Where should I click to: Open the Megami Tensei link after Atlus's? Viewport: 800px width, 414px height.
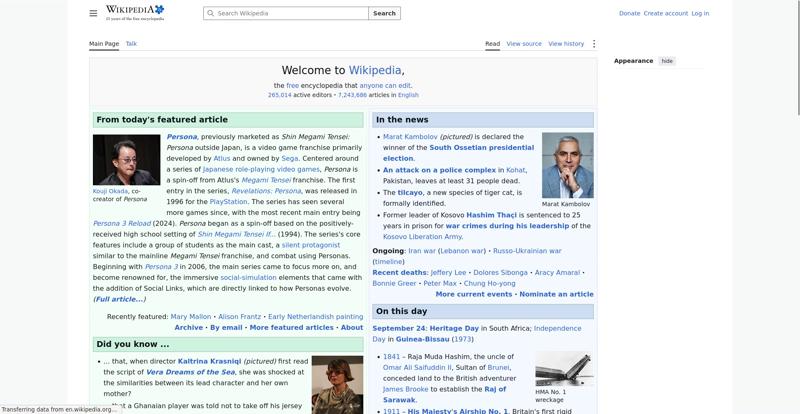[266, 180]
